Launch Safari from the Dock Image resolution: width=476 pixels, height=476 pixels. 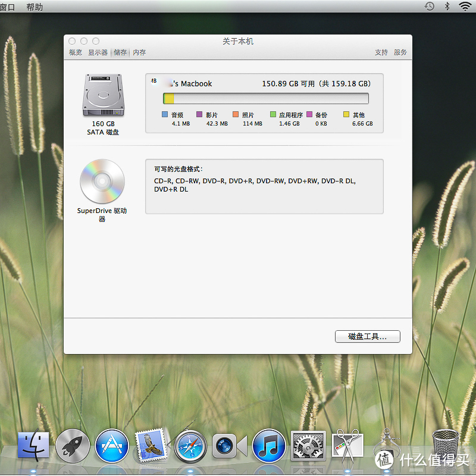(190, 445)
